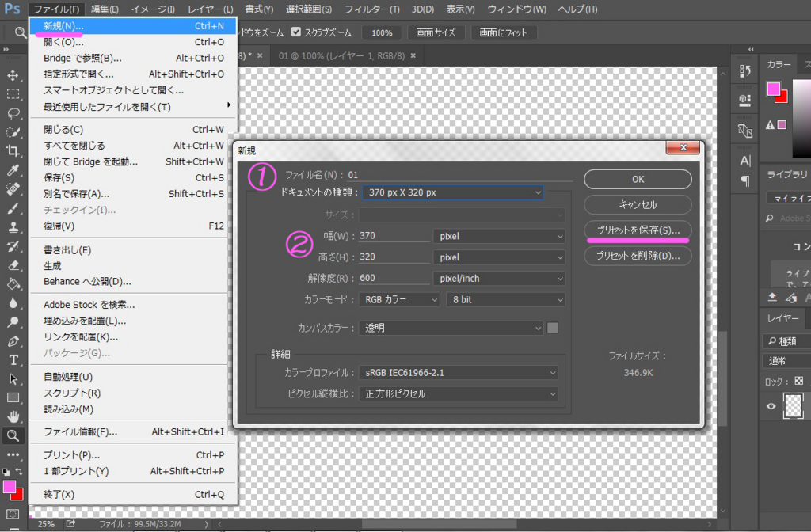Open the 8 bit depth dropdown

click(x=505, y=300)
